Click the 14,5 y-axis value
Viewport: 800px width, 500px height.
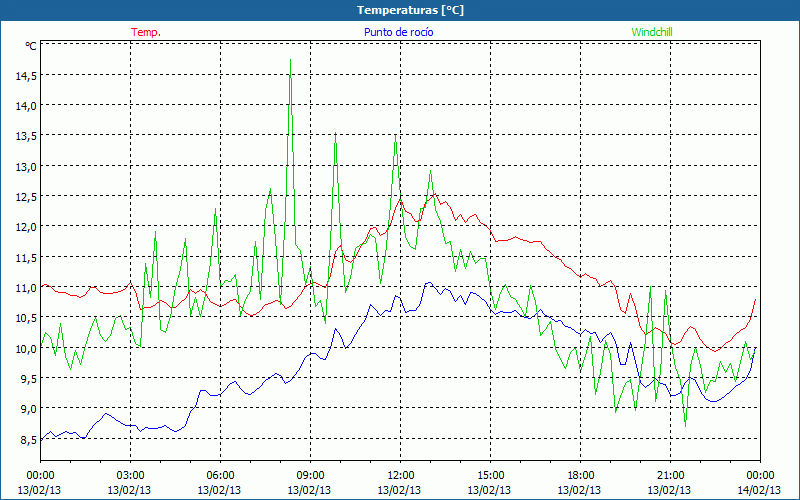click(x=26, y=76)
